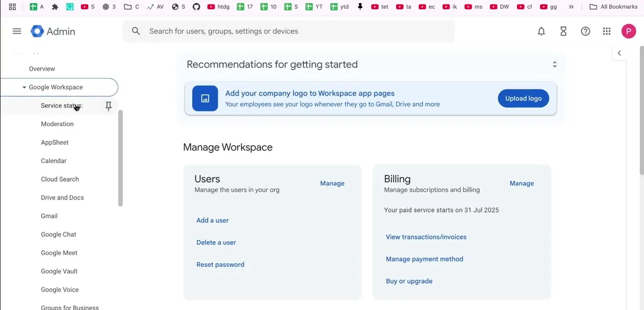Open the GitHub bookmark icon
The height and width of the screenshot is (310, 644).
(196, 7)
